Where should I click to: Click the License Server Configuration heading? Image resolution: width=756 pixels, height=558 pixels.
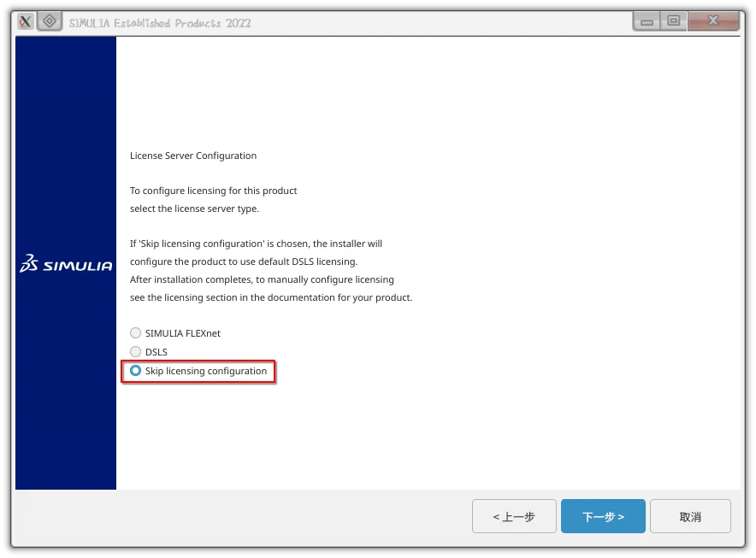tap(193, 156)
